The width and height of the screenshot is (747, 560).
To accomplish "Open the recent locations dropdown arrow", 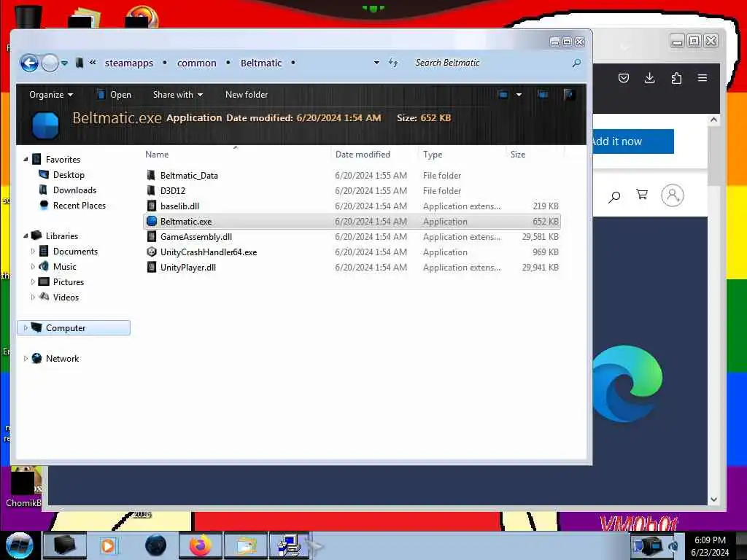I will coord(65,63).
